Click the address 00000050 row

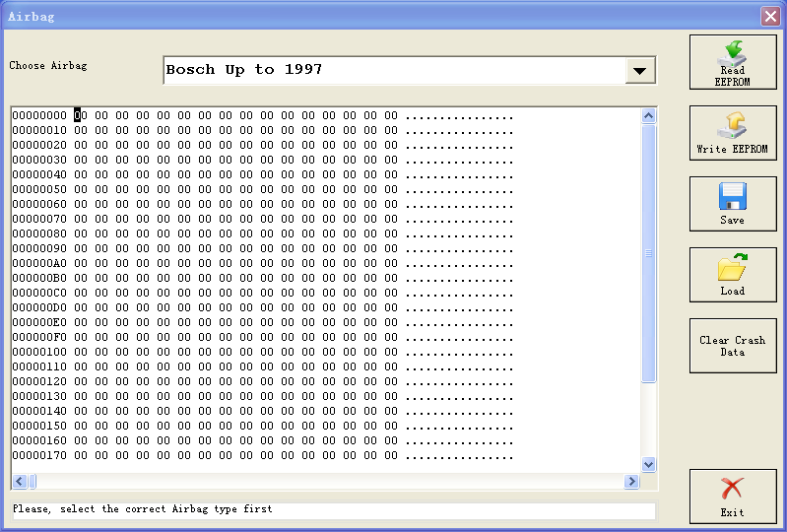pos(263,190)
